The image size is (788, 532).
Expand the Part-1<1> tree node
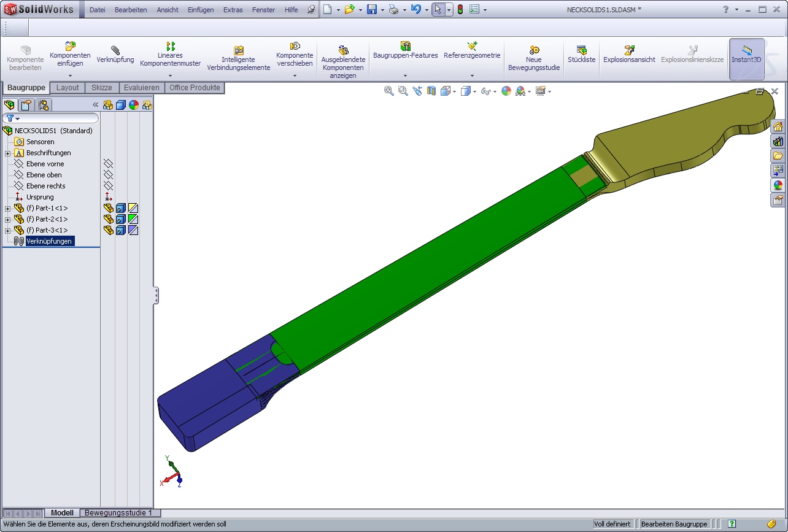click(8, 208)
